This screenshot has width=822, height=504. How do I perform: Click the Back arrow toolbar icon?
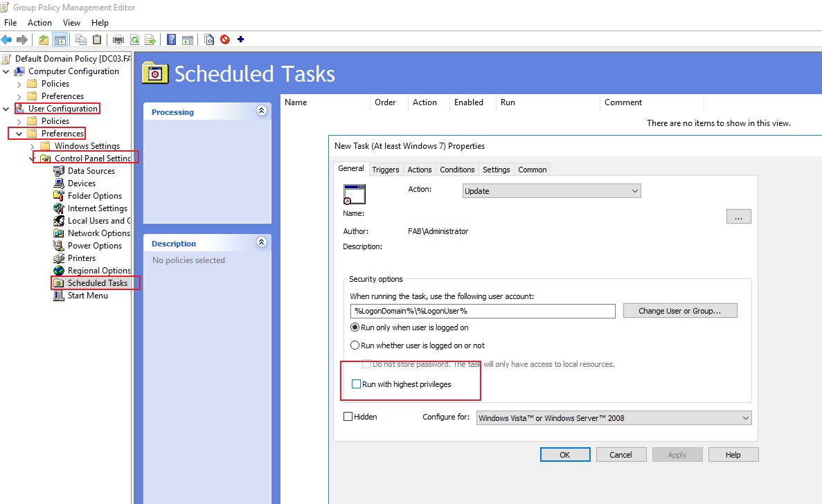click(x=7, y=40)
